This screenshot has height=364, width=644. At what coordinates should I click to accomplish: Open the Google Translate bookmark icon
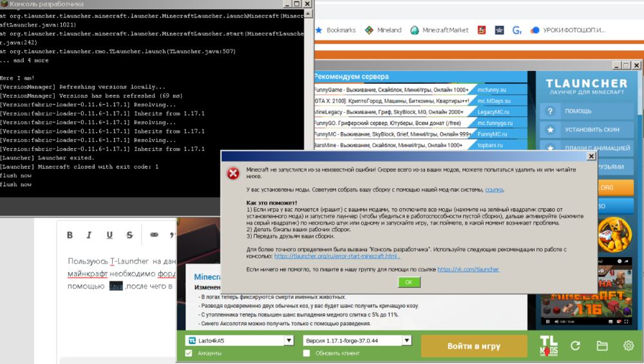click(517, 30)
